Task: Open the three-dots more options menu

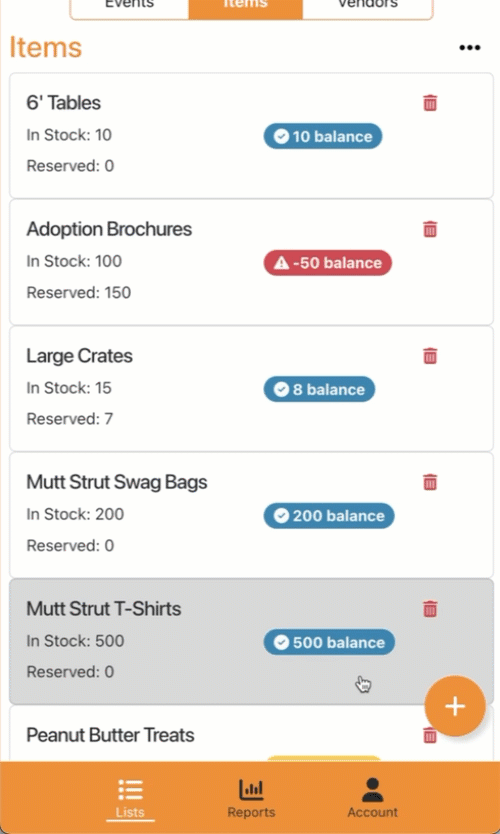Action: 470,48
